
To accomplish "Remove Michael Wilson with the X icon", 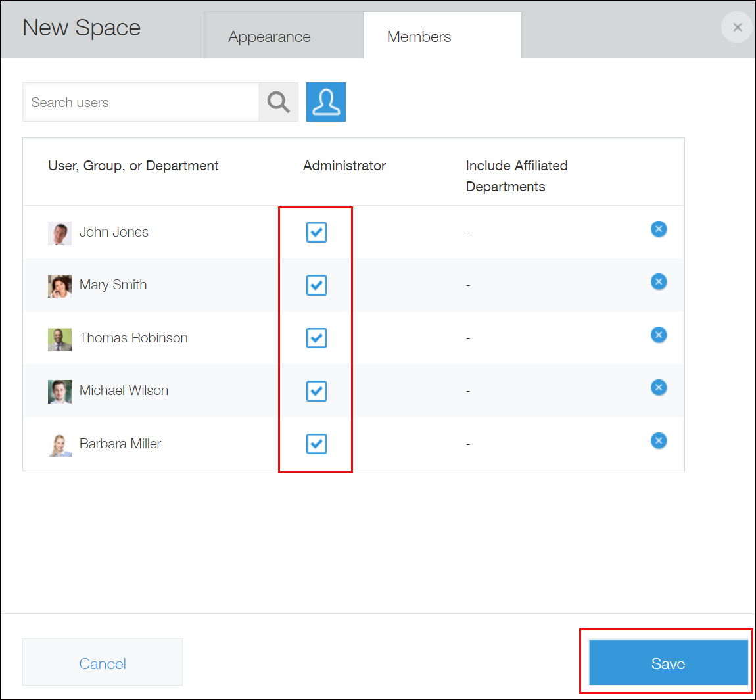I will [x=659, y=387].
